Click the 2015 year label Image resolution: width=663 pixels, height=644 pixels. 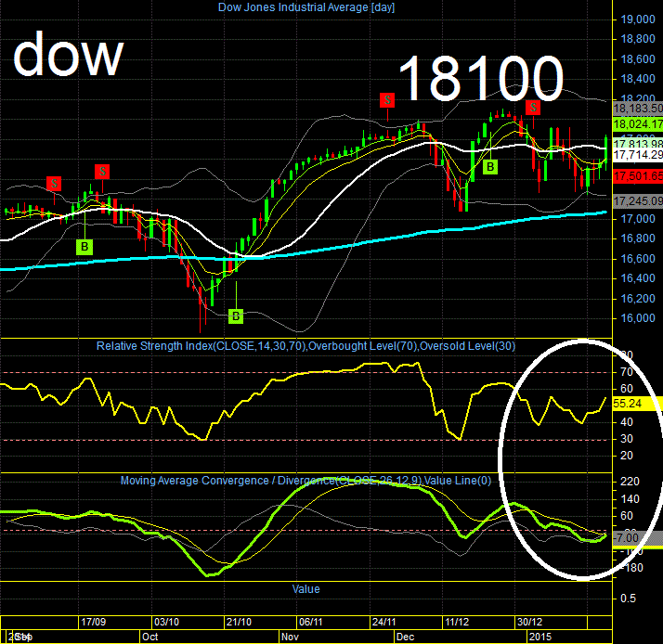pyautogui.click(x=539, y=637)
